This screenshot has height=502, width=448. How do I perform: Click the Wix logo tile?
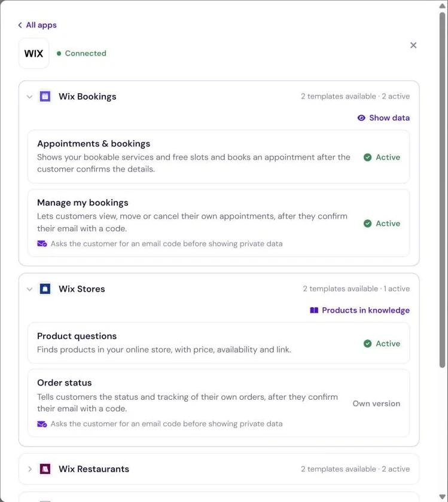pos(33,53)
